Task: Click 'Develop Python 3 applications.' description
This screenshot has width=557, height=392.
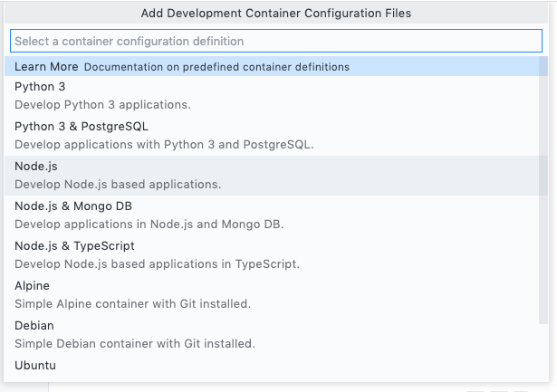Action: tap(102, 105)
